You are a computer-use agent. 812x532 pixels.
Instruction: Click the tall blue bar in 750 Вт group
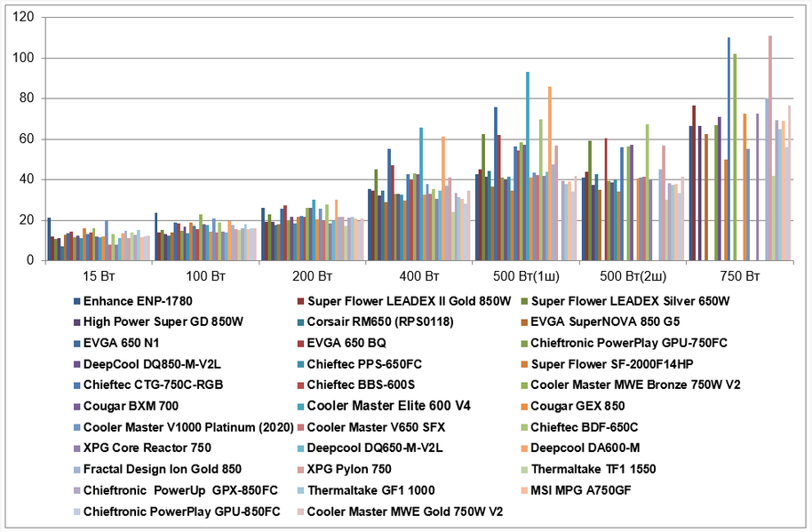(x=728, y=148)
